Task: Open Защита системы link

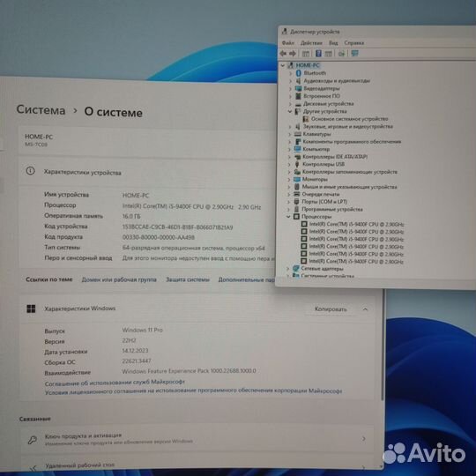Action: point(188,279)
